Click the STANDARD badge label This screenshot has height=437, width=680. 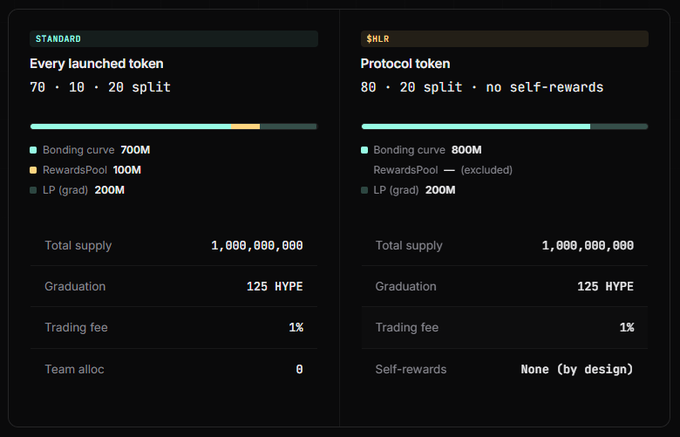pyautogui.click(x=173, y=39)
